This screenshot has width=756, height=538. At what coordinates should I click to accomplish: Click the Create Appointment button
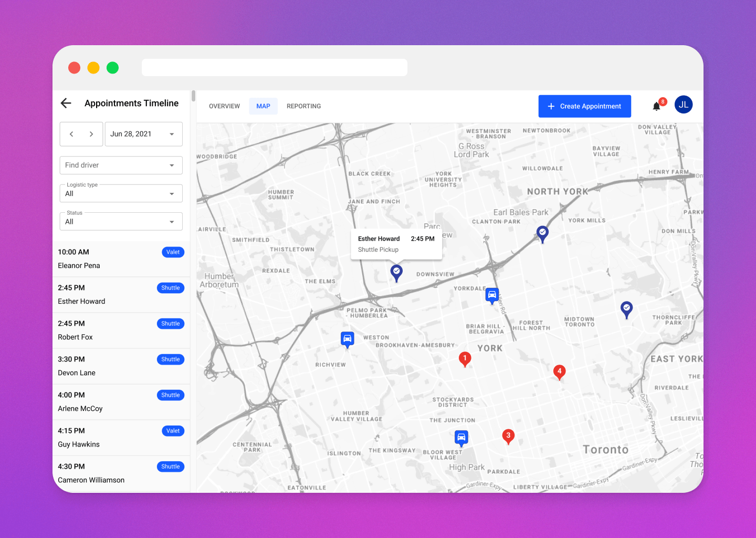584,106
